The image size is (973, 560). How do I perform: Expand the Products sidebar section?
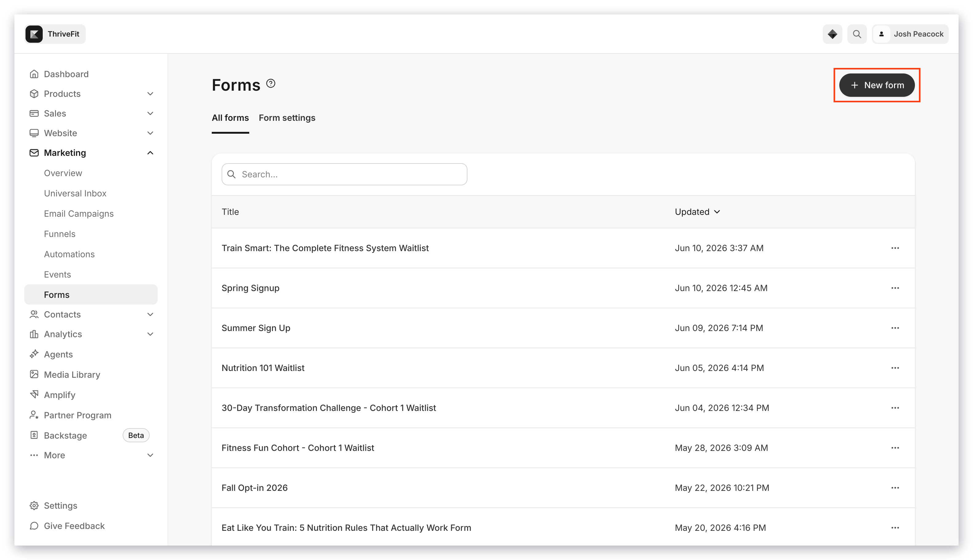pyautogui.click(x=150, y=94)
